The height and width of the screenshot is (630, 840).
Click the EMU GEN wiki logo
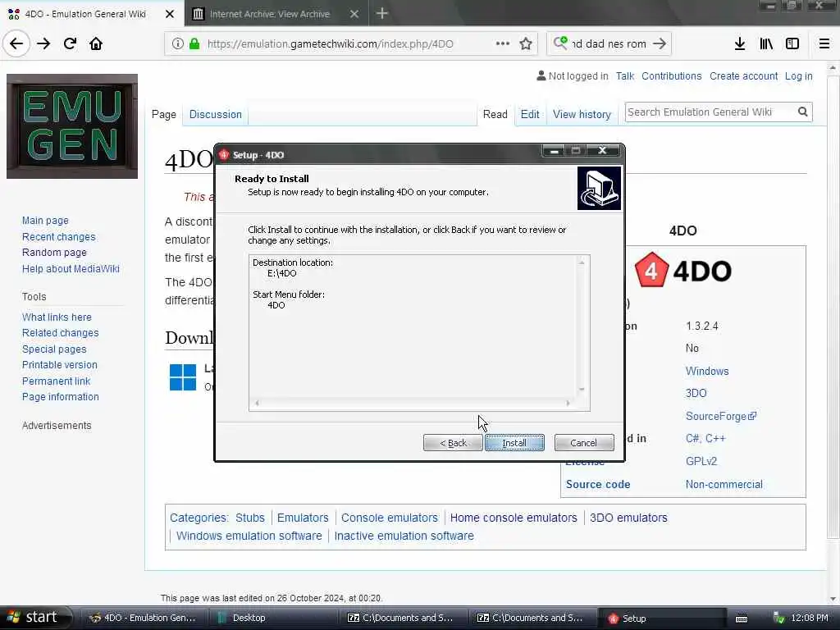72,126
